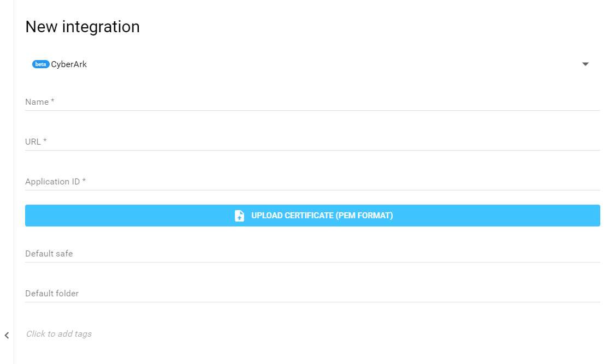
Task: Click into the URL field
Action: [312, 142]
